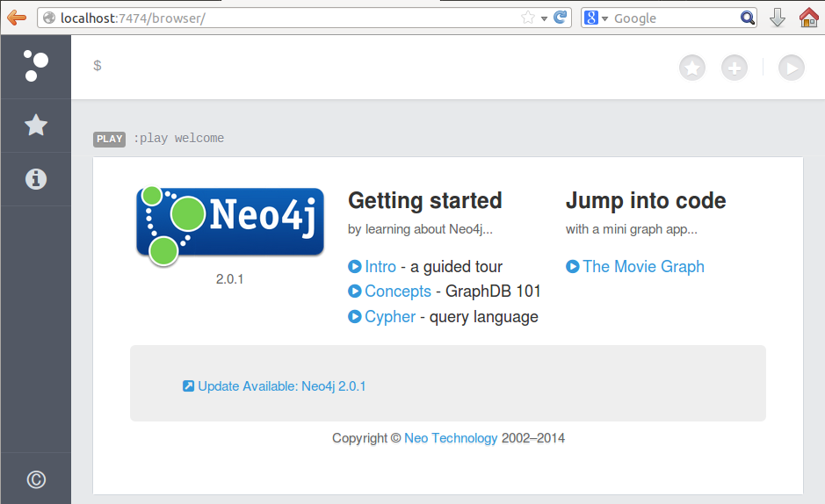Expand the URL history dropdown arrow
Viewport: 825px width, 504px height.
tap(544, 18)
